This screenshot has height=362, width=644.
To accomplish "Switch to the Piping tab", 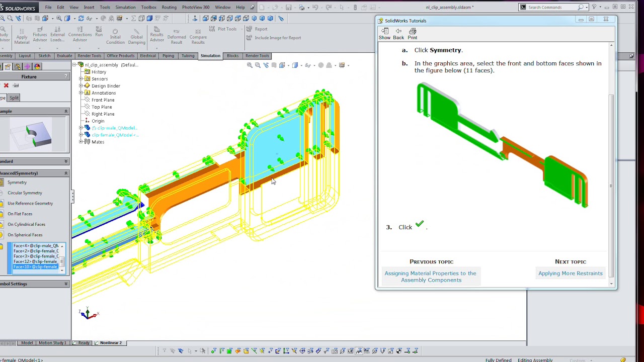I will [168, 56].
